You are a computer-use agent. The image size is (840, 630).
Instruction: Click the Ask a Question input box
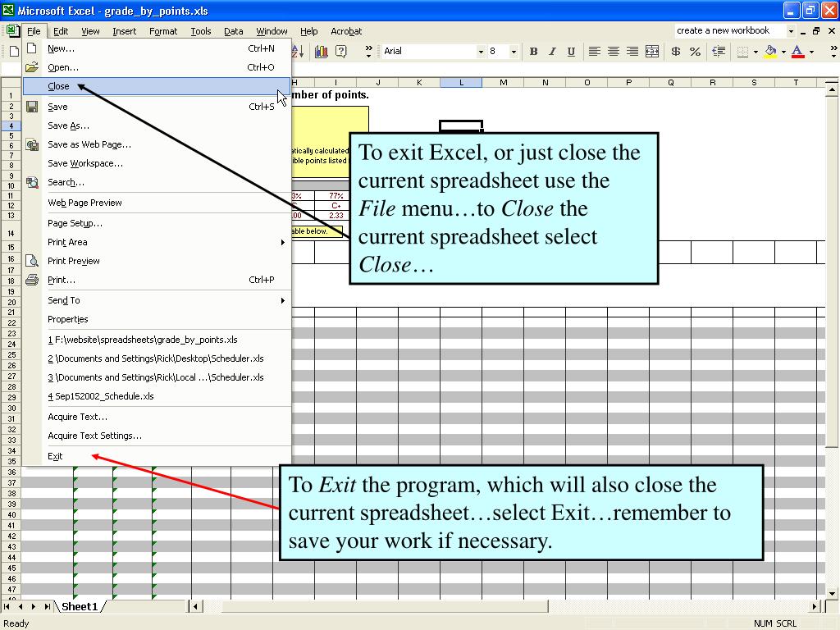click(729, 31)
